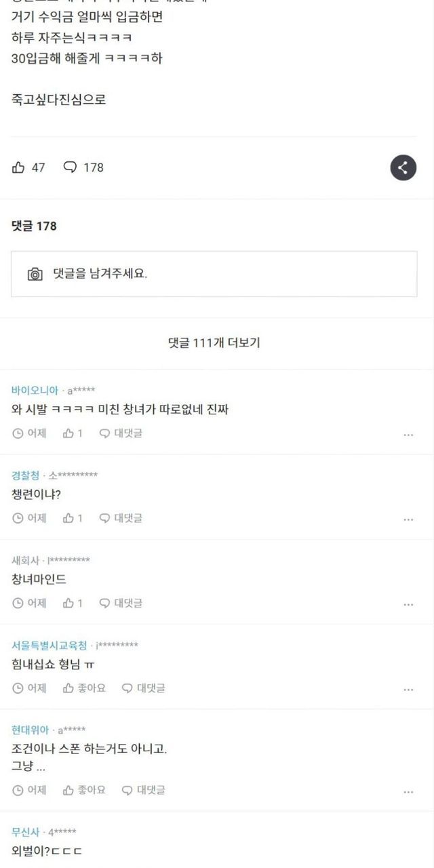Click 댓글을 남겨주세요 comment input field
Viewport: 434px width, 868px height.
224,274
